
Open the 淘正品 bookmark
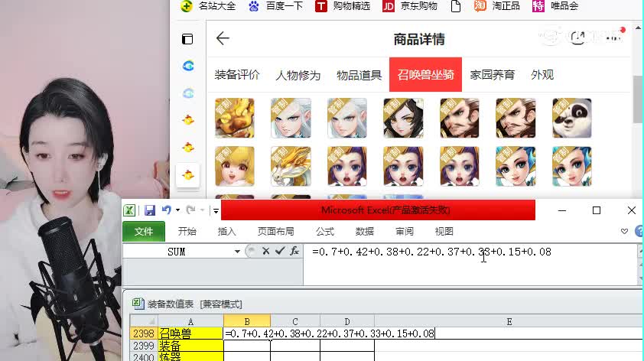(497, 6)
